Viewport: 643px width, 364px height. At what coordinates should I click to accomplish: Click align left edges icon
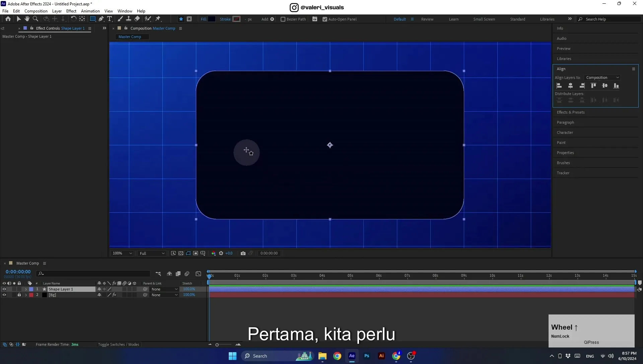click(x=559, y=86)
